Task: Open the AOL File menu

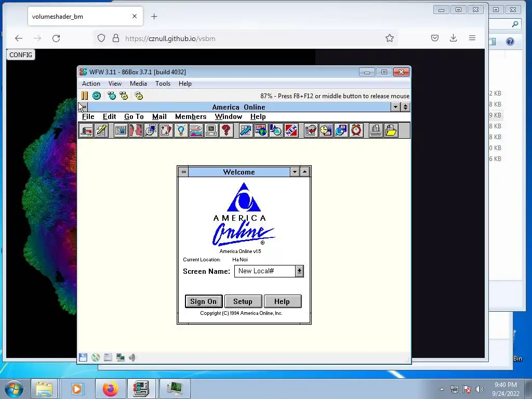Action: click(88, 117)
